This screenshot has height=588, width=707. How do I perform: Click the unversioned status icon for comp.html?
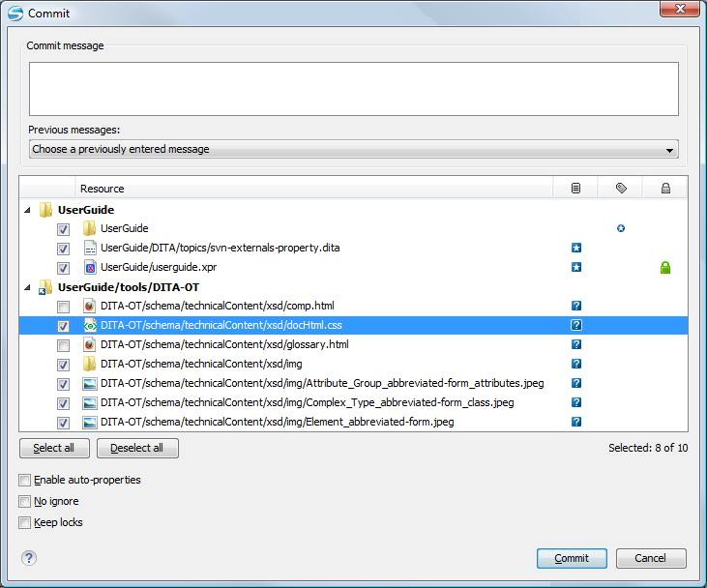click(x=576, y=306)
